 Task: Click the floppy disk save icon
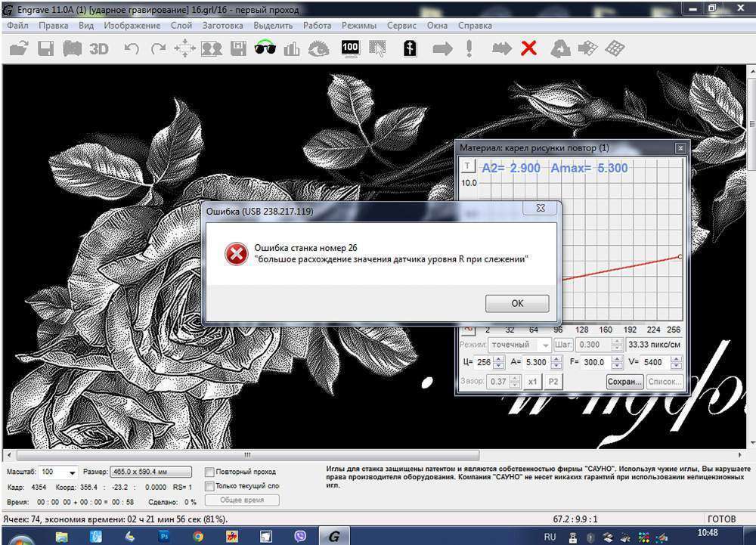point(46,49)
